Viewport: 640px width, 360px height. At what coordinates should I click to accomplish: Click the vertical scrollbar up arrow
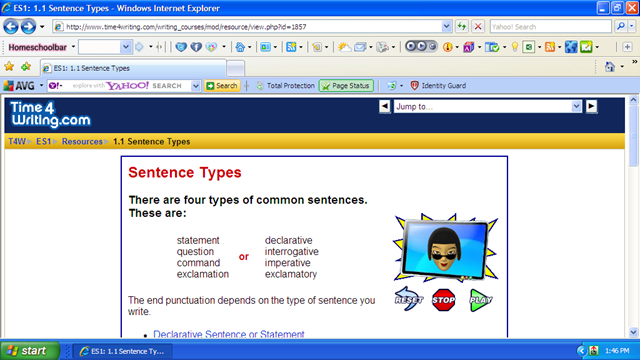pos(633,100)
